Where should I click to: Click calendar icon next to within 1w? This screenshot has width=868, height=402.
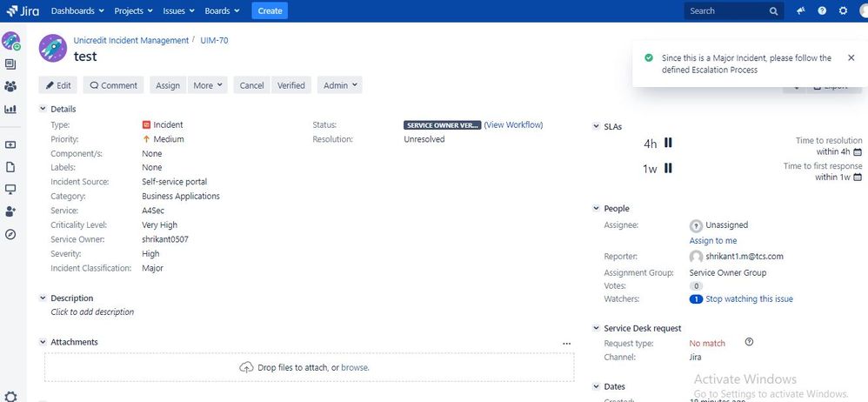(858, 178)
